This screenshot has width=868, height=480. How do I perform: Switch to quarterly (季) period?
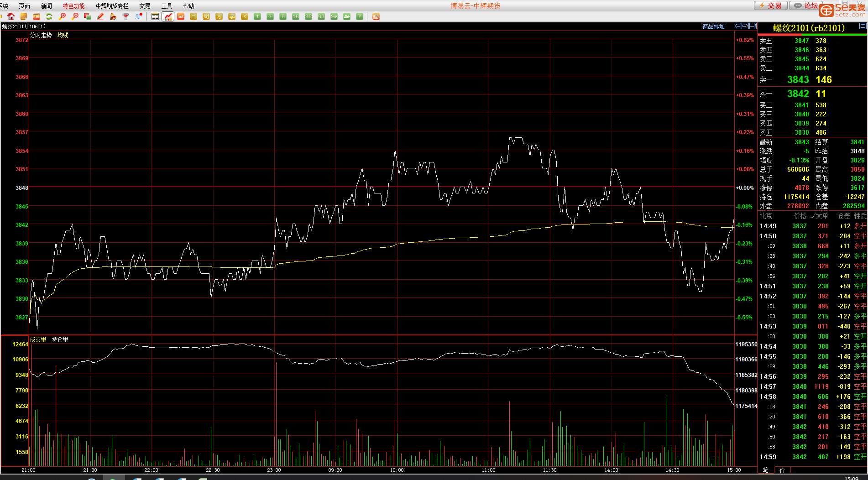tap(232, 16)
